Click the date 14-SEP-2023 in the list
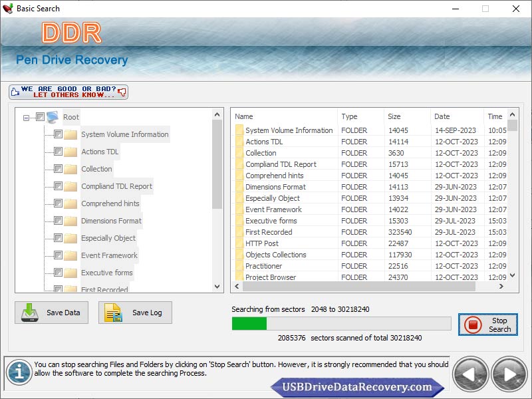The image size is (532, 399). (456, 130)
